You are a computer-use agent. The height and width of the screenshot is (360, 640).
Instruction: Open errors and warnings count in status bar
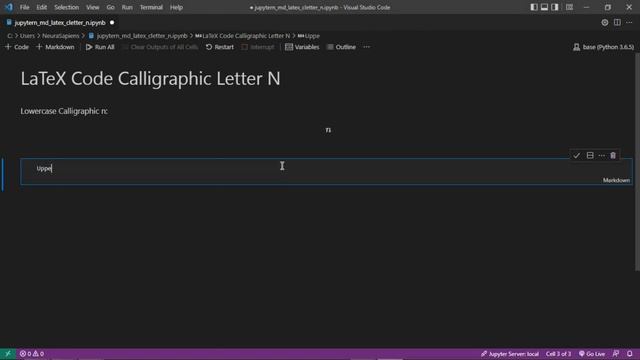[32, 354]
